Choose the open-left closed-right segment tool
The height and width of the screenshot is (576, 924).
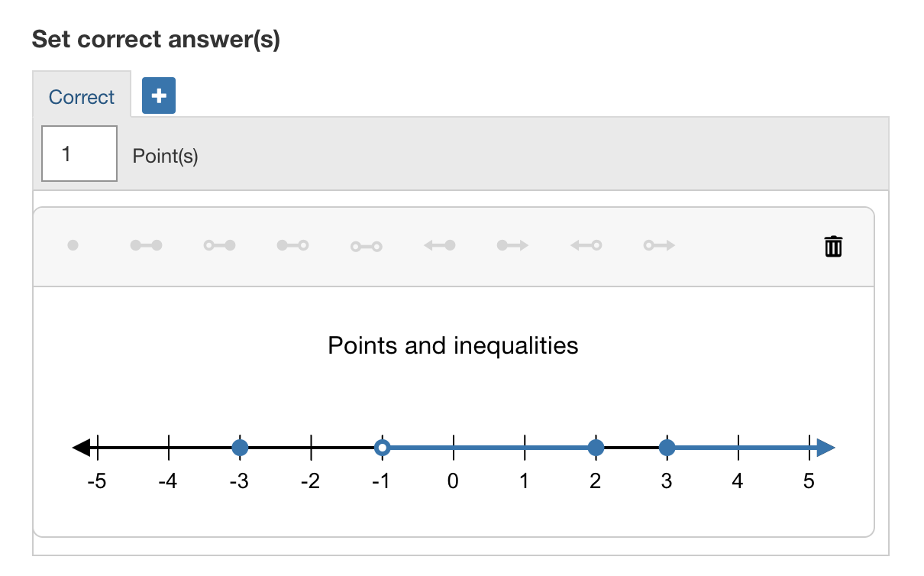click(x=219, y=245)
